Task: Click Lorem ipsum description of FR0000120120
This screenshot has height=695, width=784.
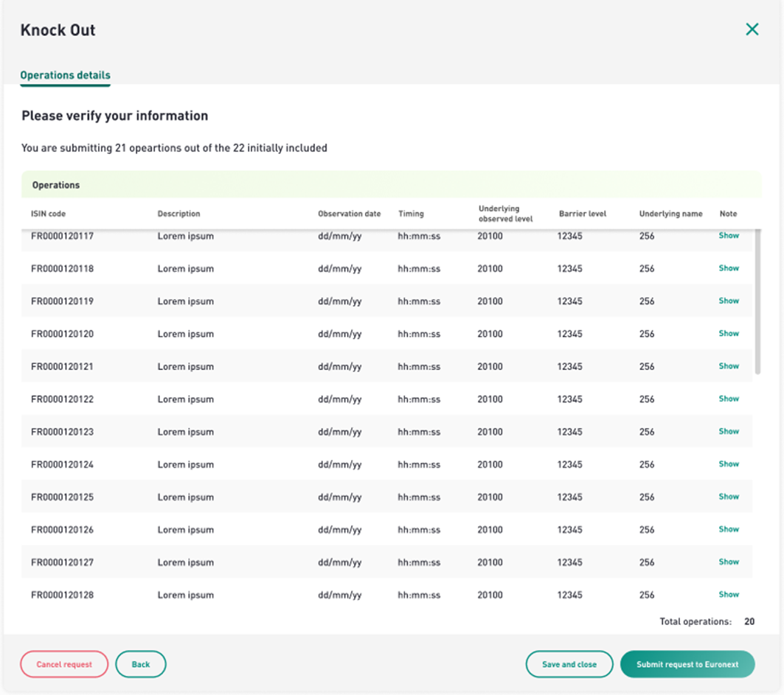Action: pos(186,335)
